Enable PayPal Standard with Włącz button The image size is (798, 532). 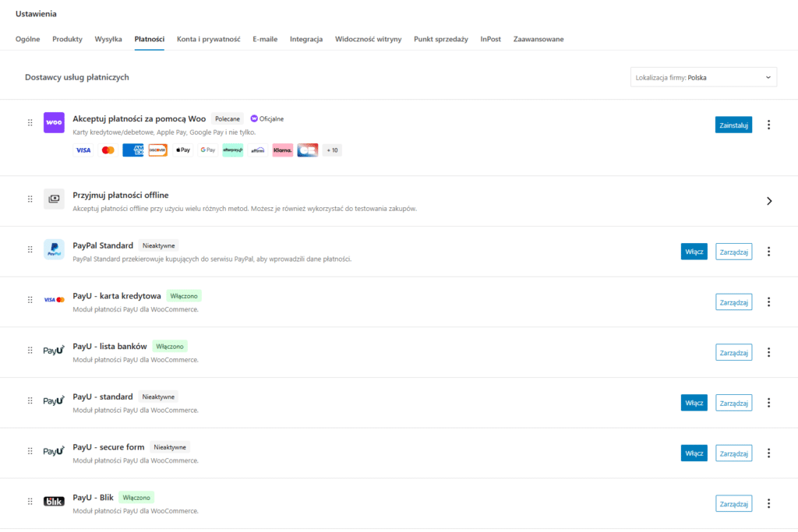click(x=694, y=252)
